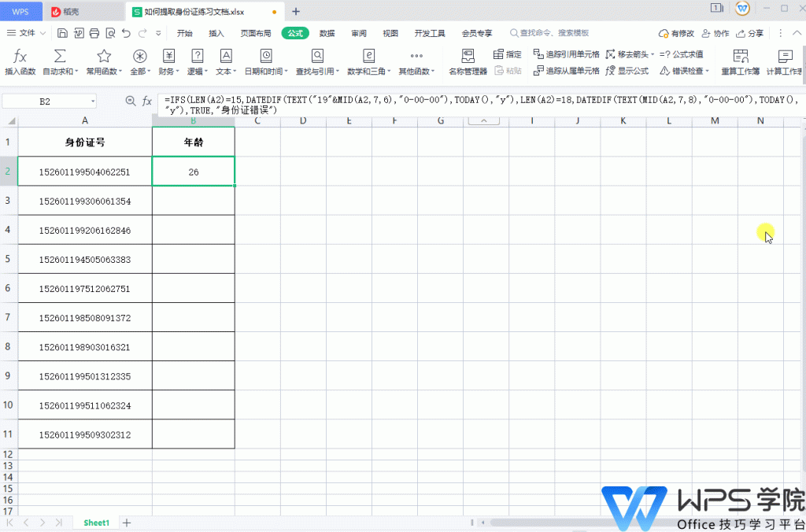The height and width of the screenshot is (532, 806).
Task: Click the search commands (查找命令) box
Action: (549, 33)
